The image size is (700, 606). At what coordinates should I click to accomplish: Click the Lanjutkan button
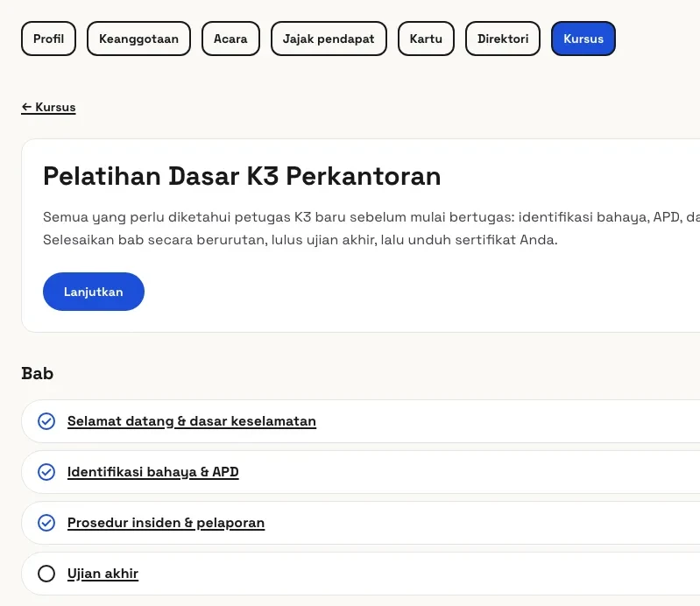click(x=93, y=292)
